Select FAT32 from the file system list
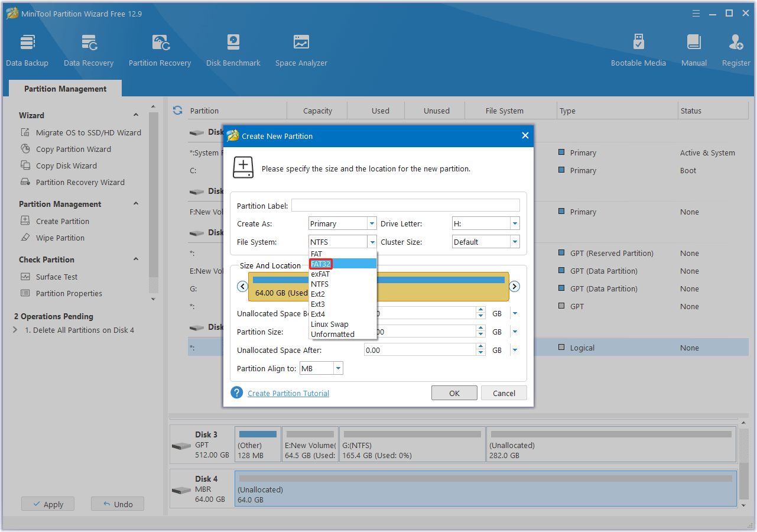This screenshot has width=757, height=532. pyautogui.click(x=321, y=264)
